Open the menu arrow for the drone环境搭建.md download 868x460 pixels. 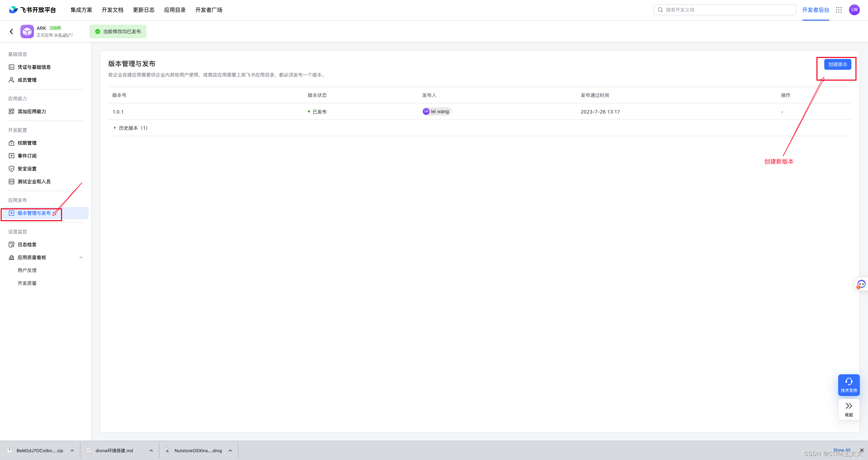pos(151,451)
